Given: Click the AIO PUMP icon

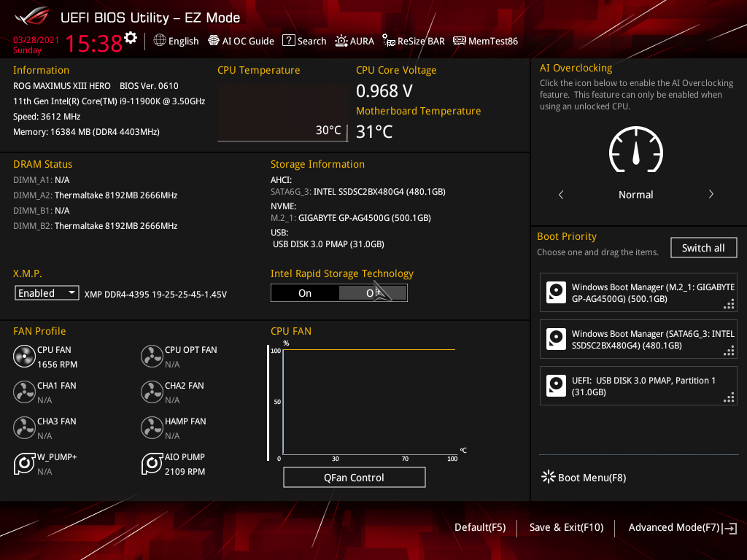Looking at the screenshot, I should coord(152,463).
